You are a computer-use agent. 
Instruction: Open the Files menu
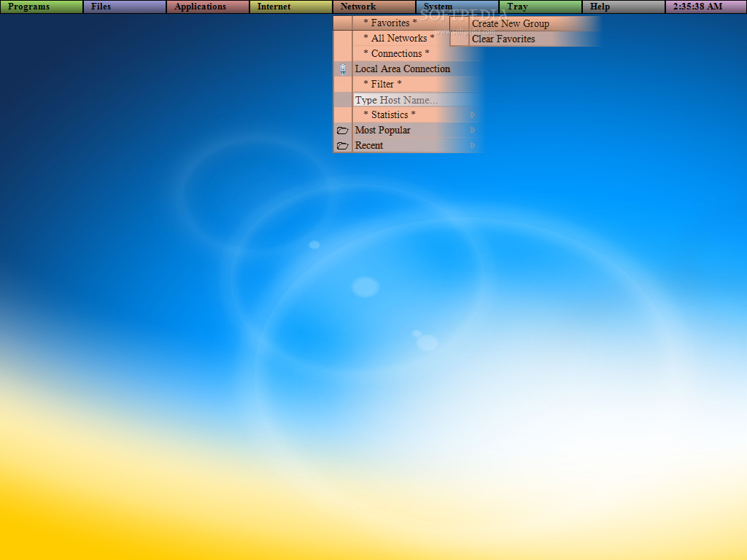(124, 7)
